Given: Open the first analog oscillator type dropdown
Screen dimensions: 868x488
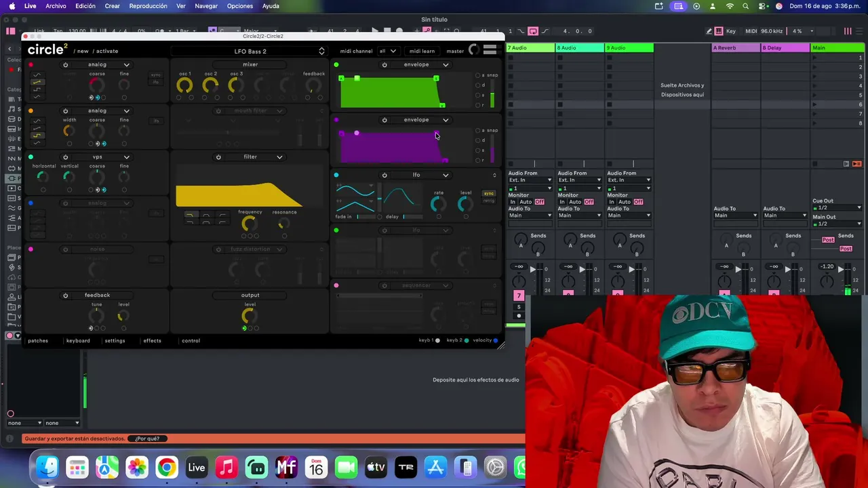Looking at the screenshot, I should [126, 64].
